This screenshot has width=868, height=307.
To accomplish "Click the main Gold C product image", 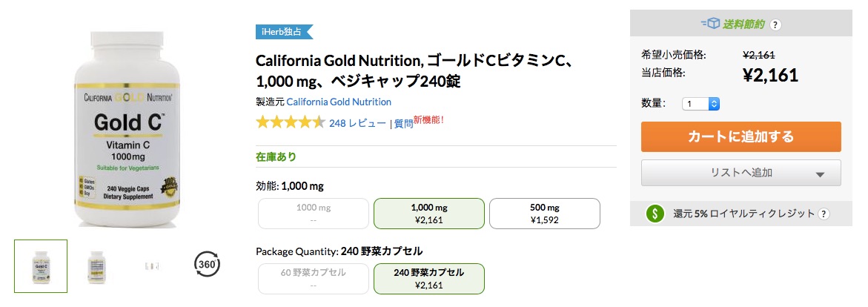I will (128, 129).
